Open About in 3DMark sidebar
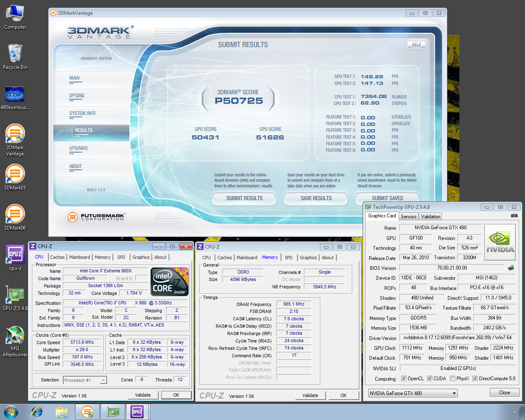Viewport: 525px width, 420px height. coord(75,166)
